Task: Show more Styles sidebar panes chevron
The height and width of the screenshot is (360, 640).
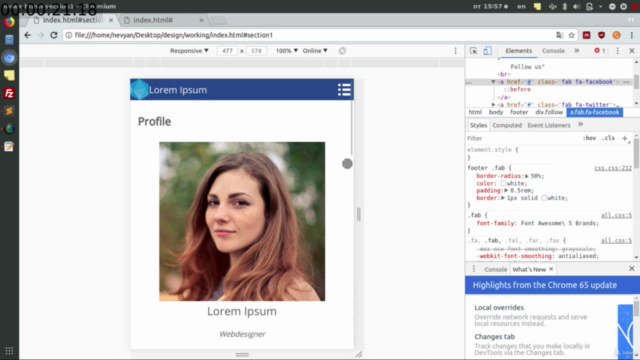Action: (580, 124)
